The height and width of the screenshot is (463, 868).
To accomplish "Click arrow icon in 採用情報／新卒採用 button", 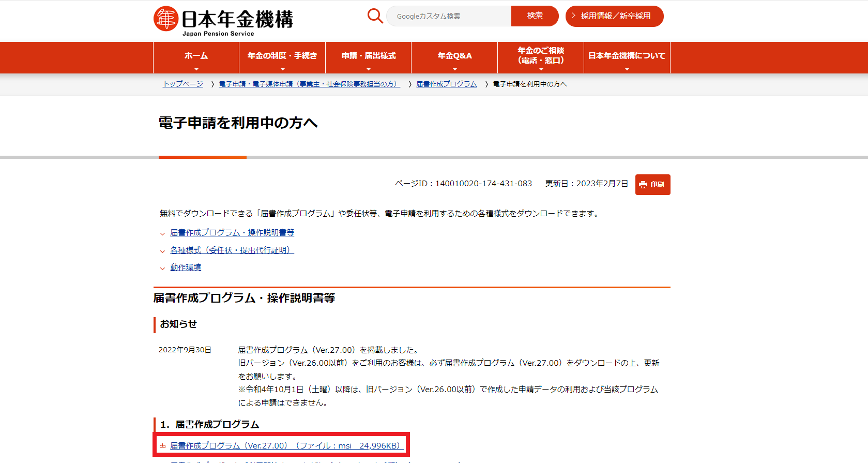I will [573, 16].
